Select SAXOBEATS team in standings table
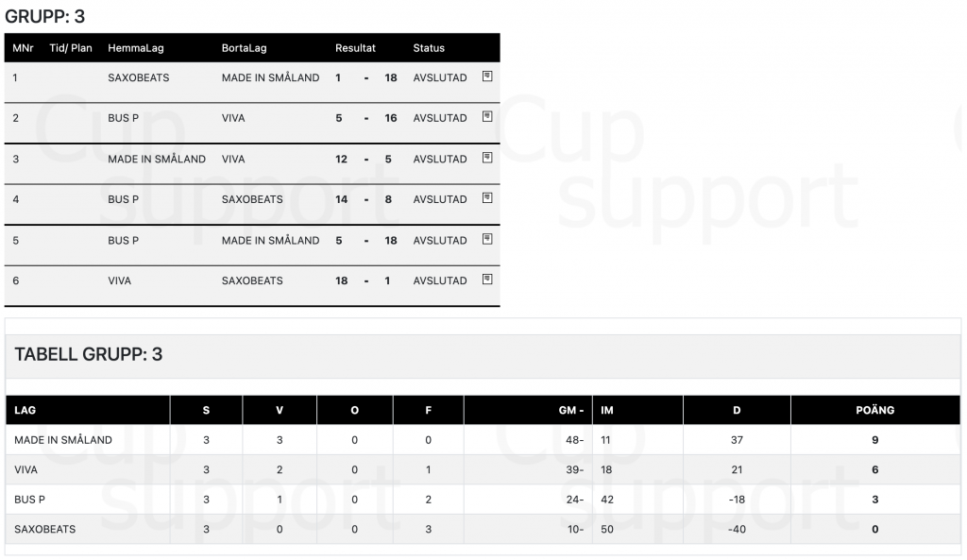The image size is (967, 560). [45, 529]
